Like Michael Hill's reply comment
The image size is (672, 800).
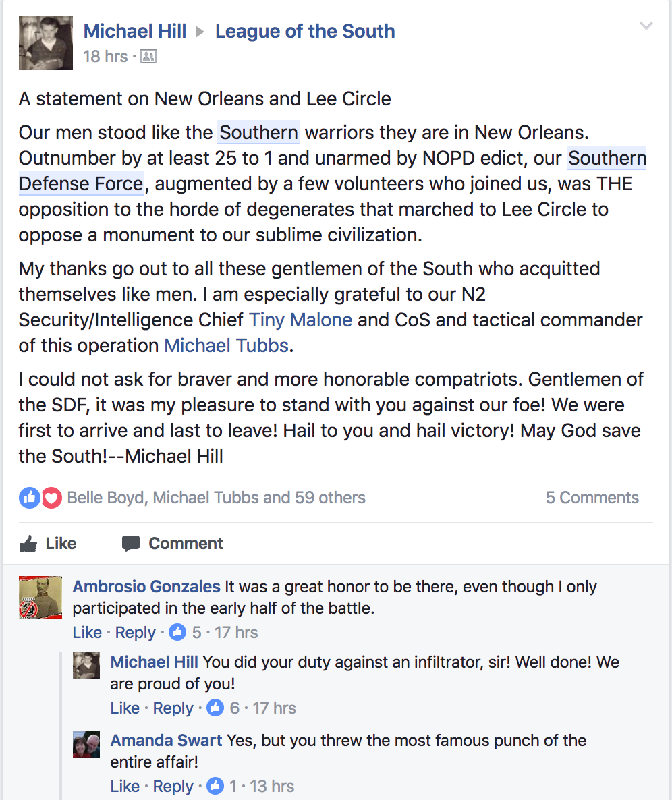(x=125, y=708)
